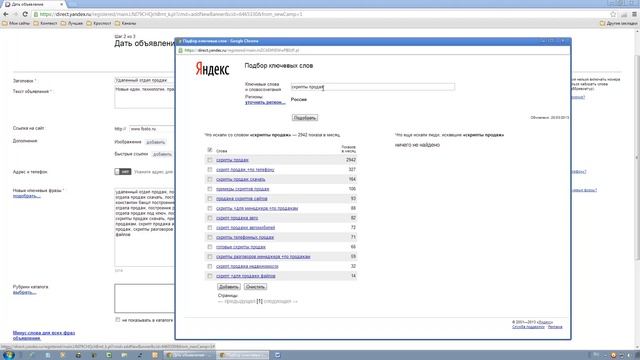Select the first Chrome taskbar window button
This screenshot has height=360, width=640.
[x=189, y=355]
